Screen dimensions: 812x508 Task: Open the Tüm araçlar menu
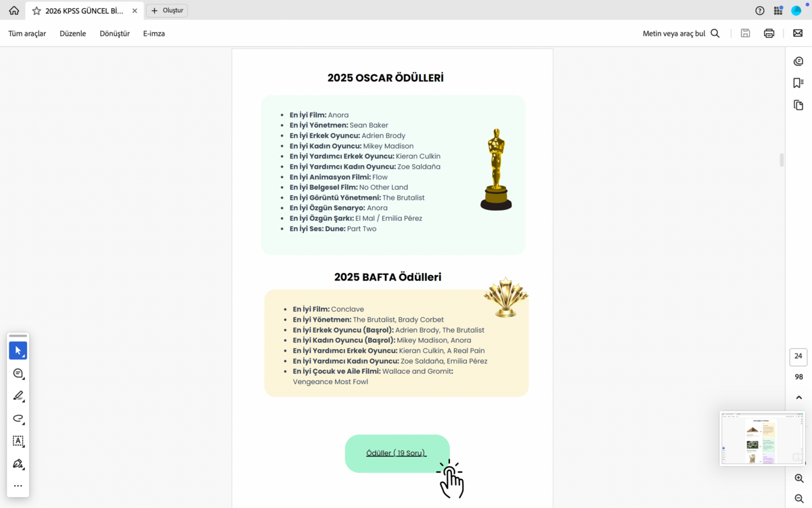(27, 33)
